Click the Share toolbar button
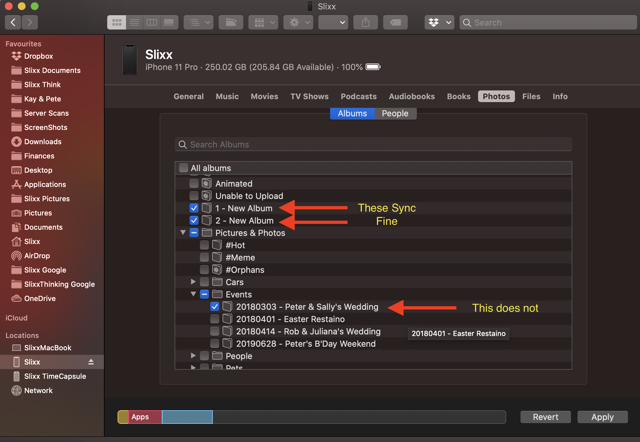This screenshot has width=640, height=442. click(365, 22)
